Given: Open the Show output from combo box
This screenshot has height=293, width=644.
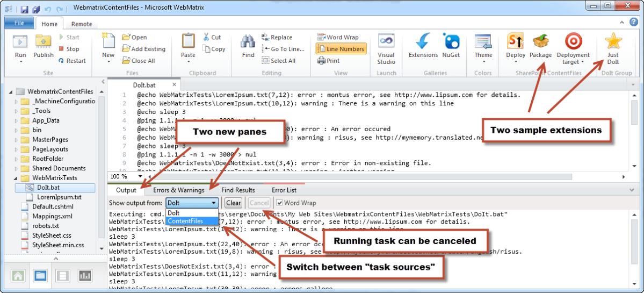Looking at the screenshot, I should (192, 203).
